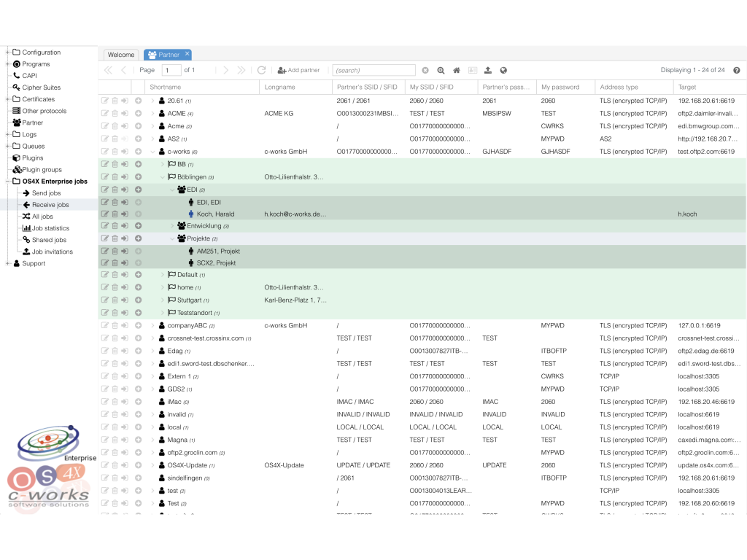The image size is (747, 560).
Task: Expand the Entwicklung group under Böblingen
Action: tap(172, 225)
